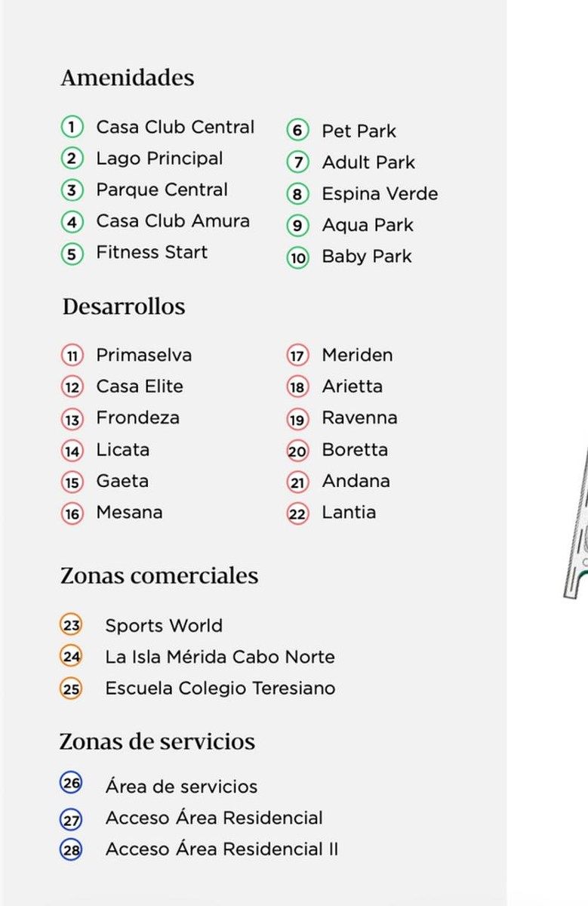The image size is (588, 906).
Task: Select the orange number 25 circle icon
Action: pyautogui.click(x=71, y=689)
